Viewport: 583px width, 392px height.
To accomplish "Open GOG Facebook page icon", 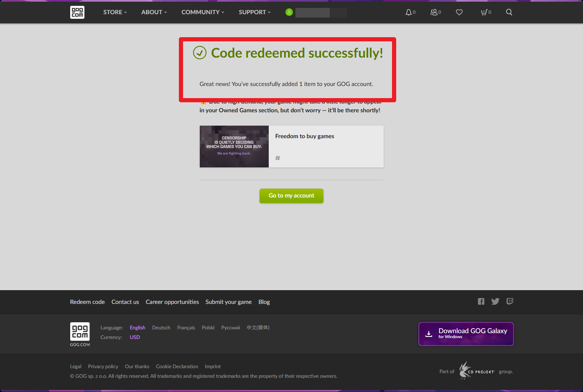I will pyautogui.click(x=481, y=301).
